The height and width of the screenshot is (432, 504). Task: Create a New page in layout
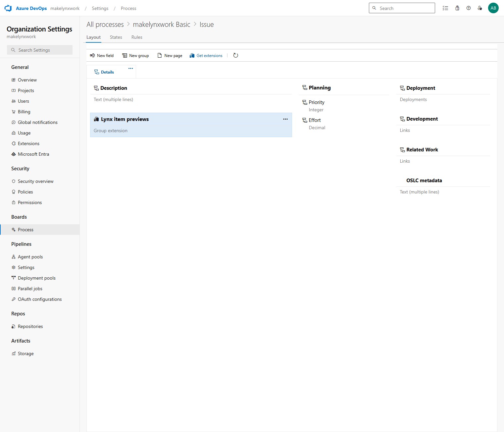(170, 55)
